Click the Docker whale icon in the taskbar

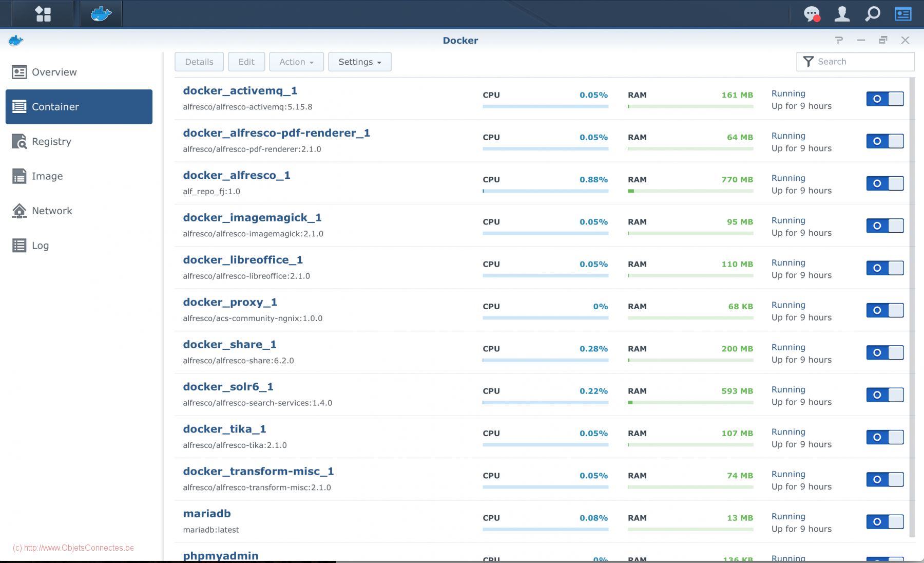tap(101, 14)
